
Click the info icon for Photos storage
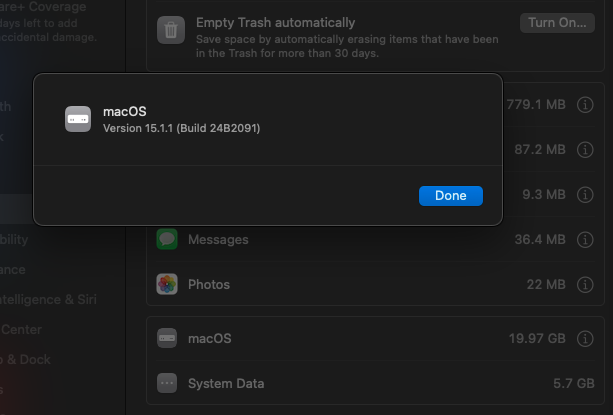tap(585, 284)
